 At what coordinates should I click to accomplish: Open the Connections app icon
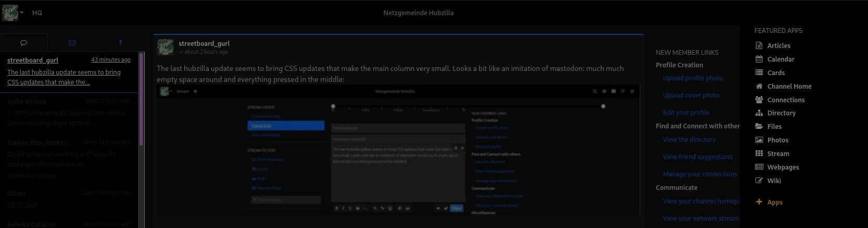[759, 100]
